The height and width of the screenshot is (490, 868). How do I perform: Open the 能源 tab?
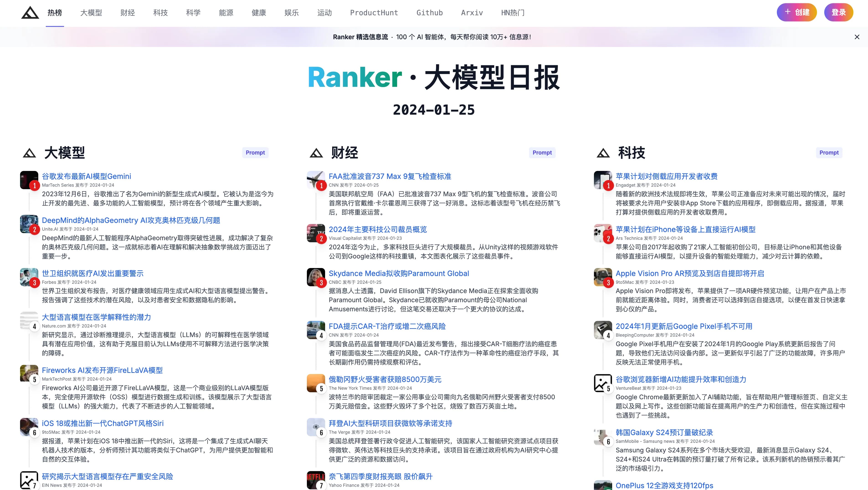pos(226,13)
